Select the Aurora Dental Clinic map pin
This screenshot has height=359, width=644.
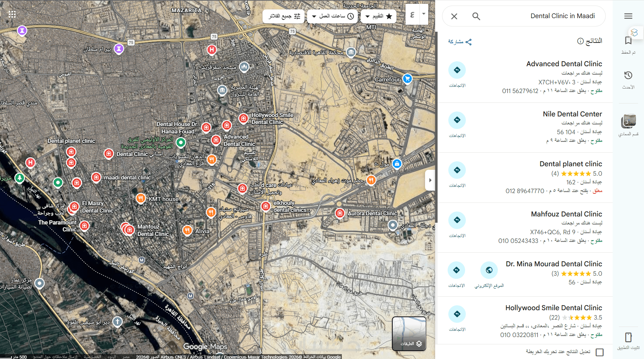[x=340, y=213]
